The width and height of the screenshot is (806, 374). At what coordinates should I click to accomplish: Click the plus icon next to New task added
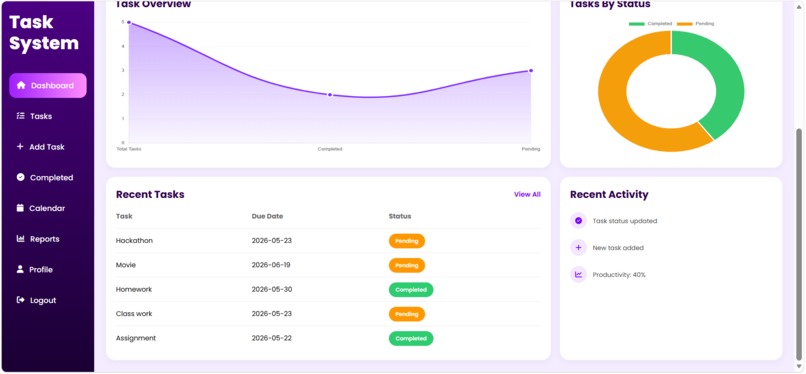click(x=578, y=248)
